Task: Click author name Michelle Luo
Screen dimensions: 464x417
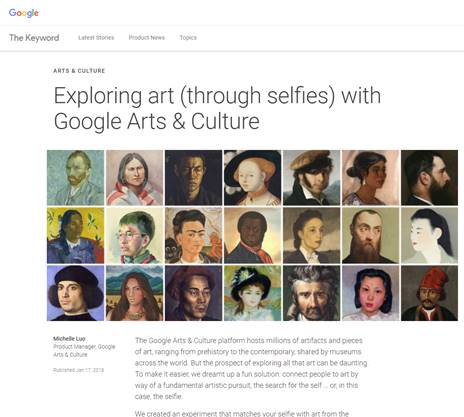Action: click(x=69, y=338)
